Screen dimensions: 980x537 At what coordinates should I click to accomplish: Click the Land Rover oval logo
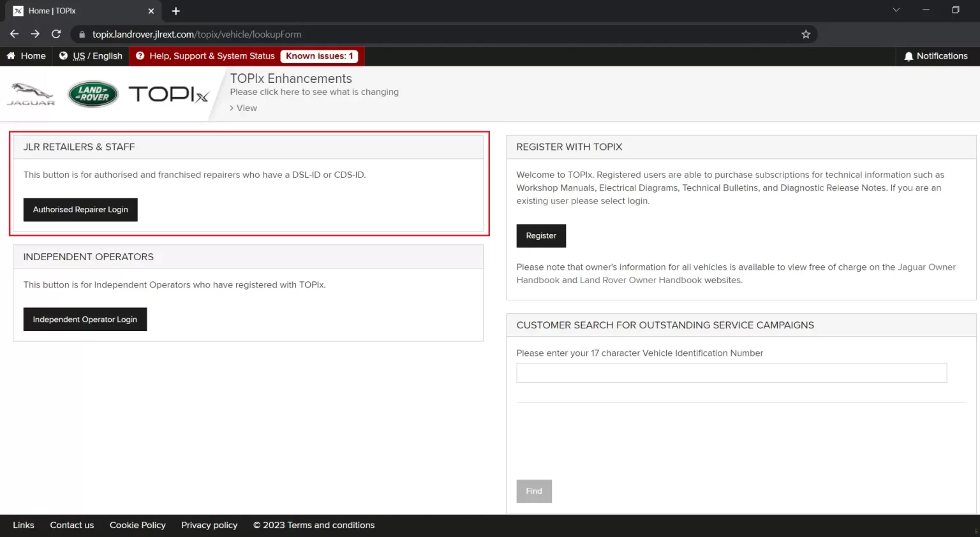click(93, 94)
